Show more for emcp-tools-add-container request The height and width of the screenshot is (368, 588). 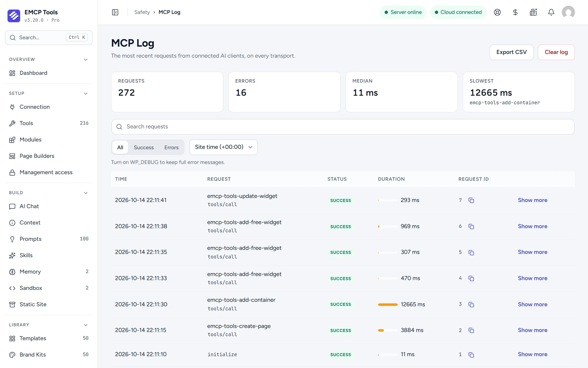532,304
